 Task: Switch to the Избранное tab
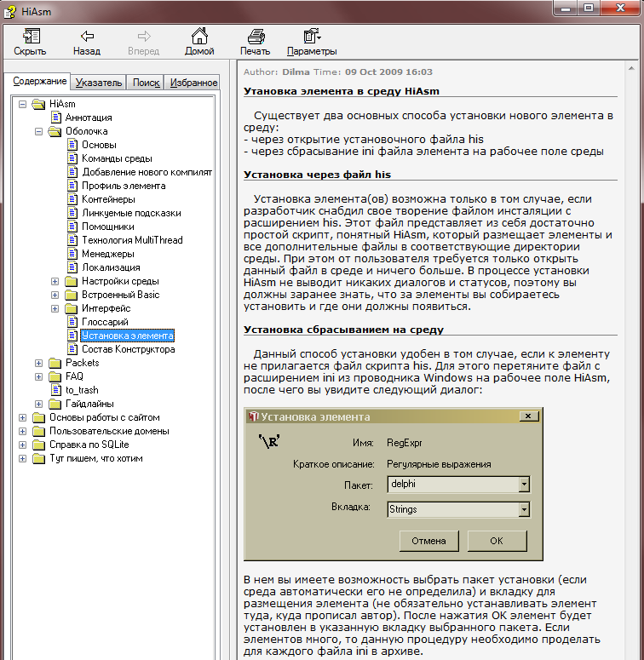tap(193, 83)
